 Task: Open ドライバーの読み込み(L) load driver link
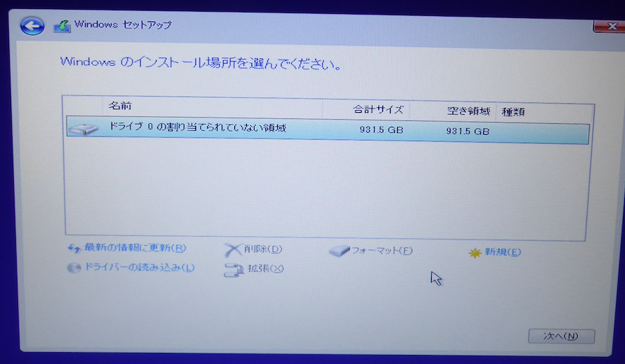[140, 267]
